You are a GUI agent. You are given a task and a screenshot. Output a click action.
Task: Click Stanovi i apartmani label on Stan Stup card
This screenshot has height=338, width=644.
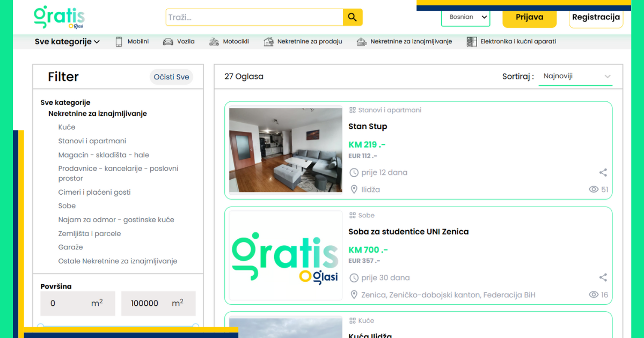click(x=390, y=110)
